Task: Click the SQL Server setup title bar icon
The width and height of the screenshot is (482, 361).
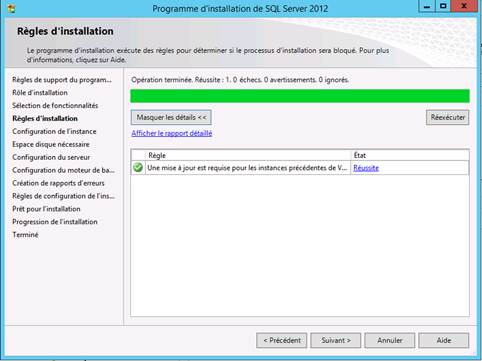Action: coord(11,8)
